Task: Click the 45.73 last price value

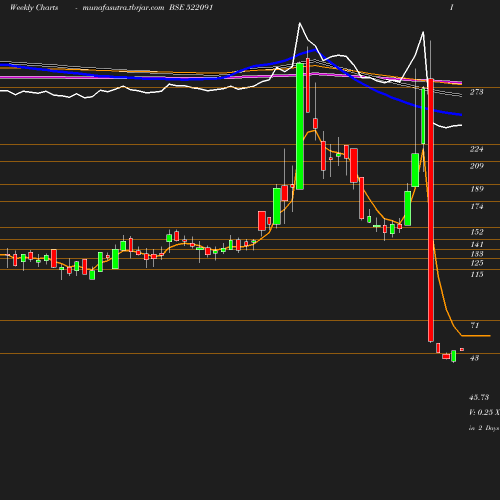Action: 479,397
